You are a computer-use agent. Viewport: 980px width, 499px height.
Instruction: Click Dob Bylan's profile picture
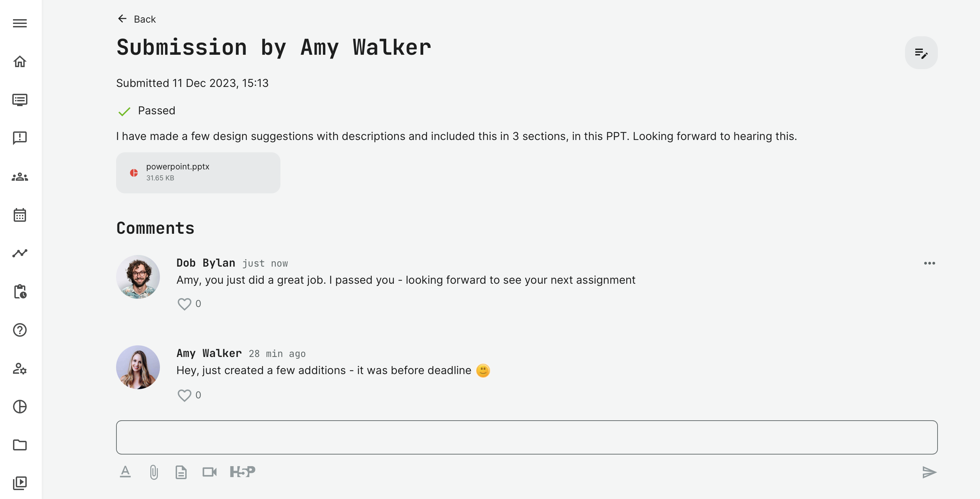coord(138,277)
